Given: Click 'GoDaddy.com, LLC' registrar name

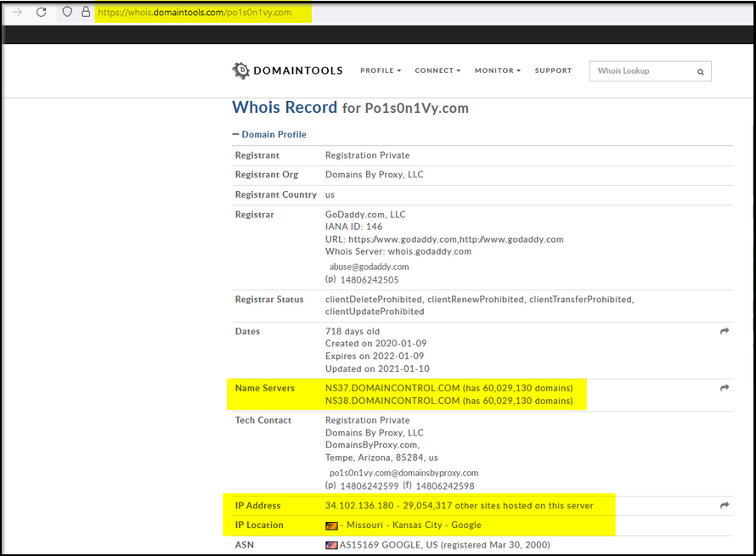Looking at the screenshot, I should pyautogui.click(x=365, y=215).
